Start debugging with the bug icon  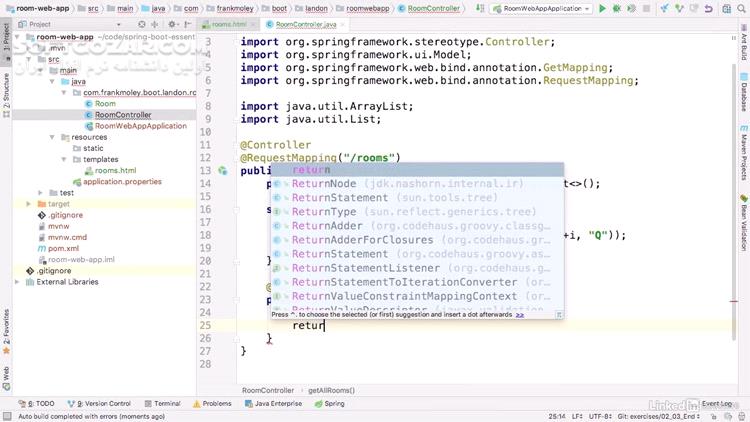(x=617, y=8)
